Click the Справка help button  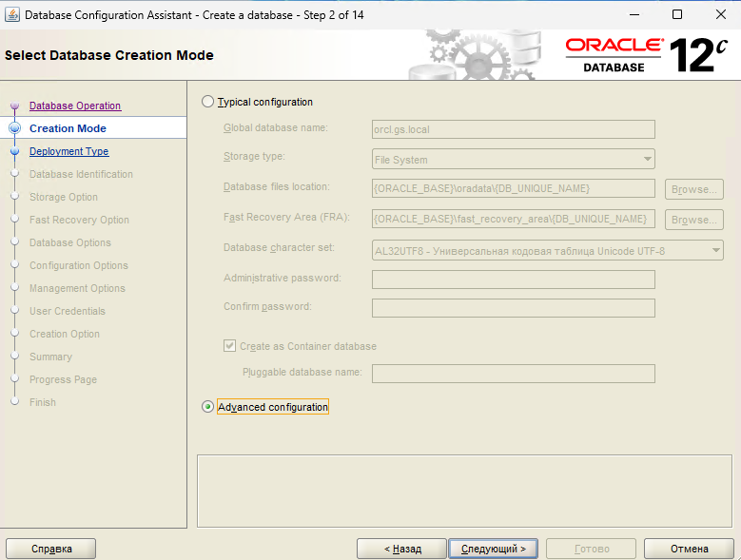51,549
